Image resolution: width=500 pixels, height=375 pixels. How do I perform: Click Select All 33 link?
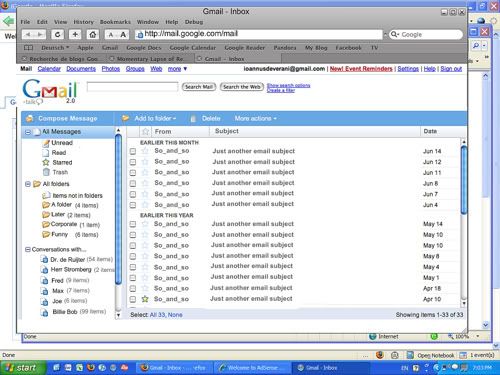(158, 315)
